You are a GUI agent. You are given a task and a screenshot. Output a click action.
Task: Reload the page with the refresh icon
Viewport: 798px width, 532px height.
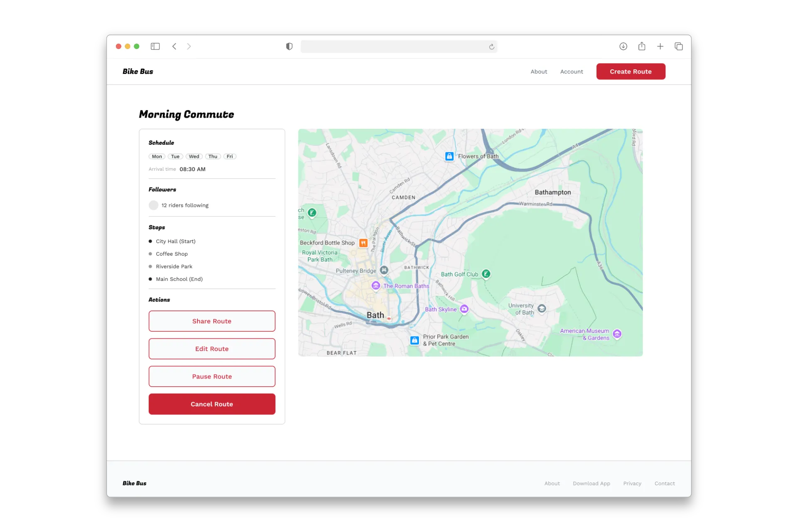(x=491, y=47)
